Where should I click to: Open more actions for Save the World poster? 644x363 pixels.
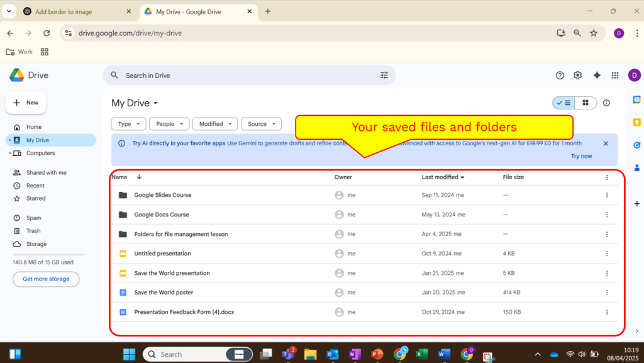[x=607, y=292]
